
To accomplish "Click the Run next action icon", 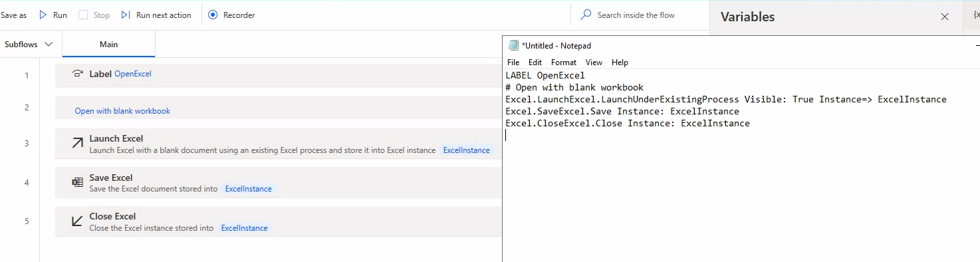I will (x=126, y=15).
